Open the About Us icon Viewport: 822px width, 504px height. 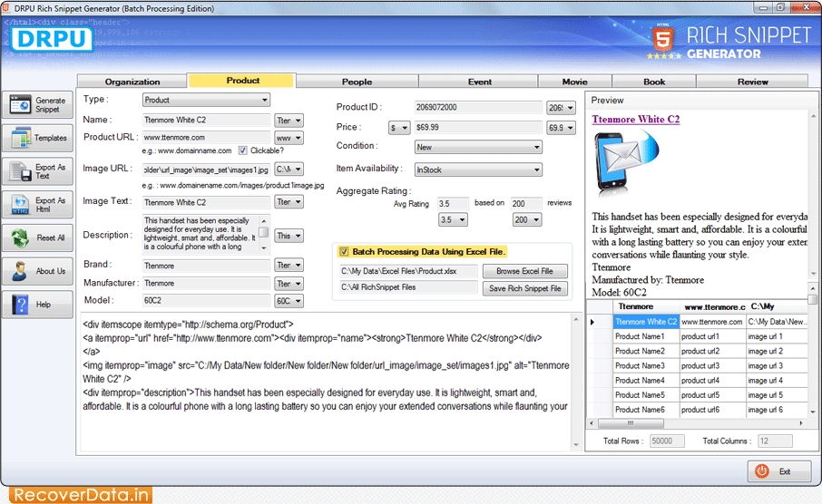click(20, 271)
